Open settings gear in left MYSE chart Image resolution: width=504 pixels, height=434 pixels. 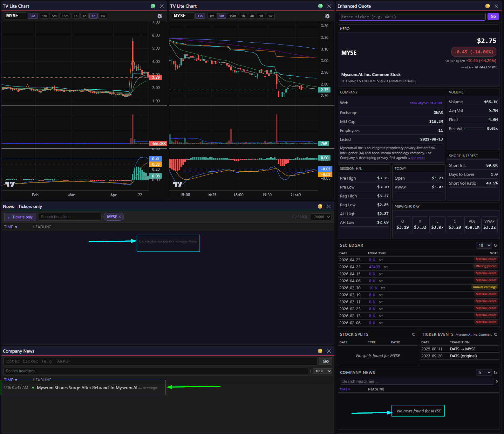click(160, 16)
